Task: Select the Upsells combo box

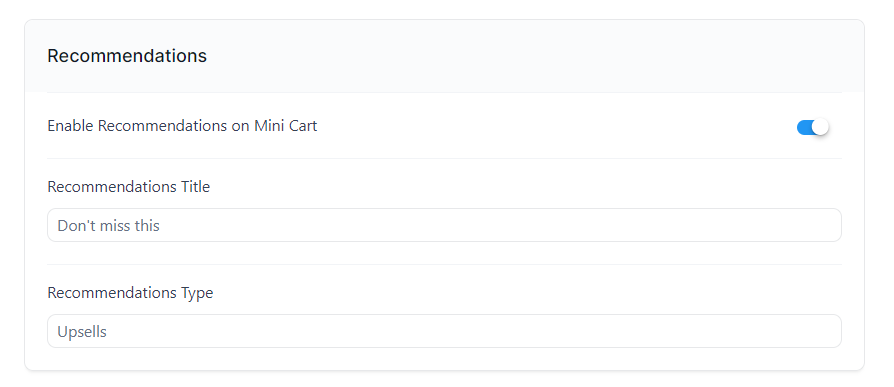Action: click(444, 331)
